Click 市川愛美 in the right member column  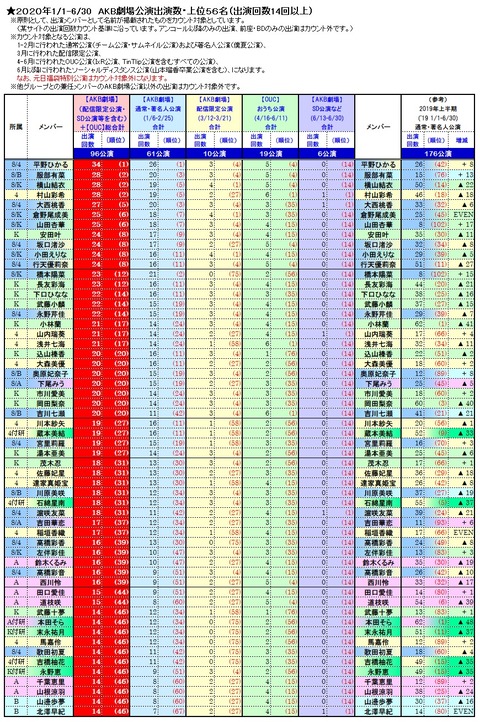click(378, 394)
